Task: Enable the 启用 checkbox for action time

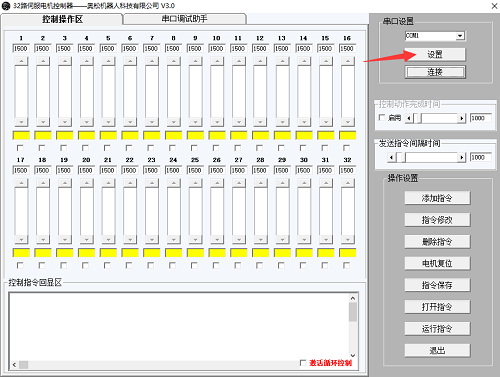Action: [x=382, y=118]
